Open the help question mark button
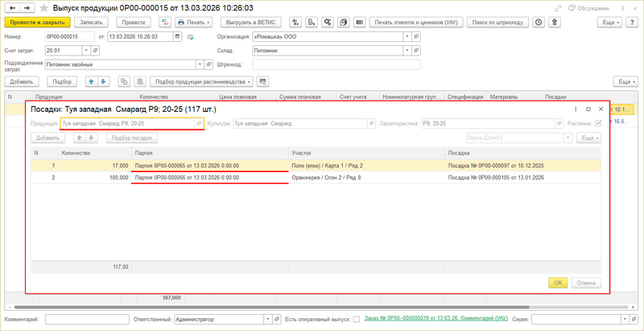Image resolution: width=644 pixels, height=331 pixels. point(632,23)
